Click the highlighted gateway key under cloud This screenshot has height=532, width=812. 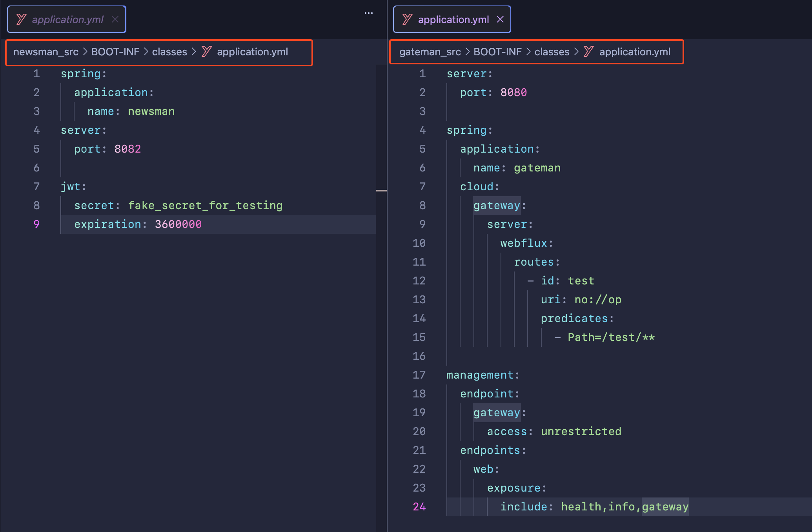(x=497, y=205)
